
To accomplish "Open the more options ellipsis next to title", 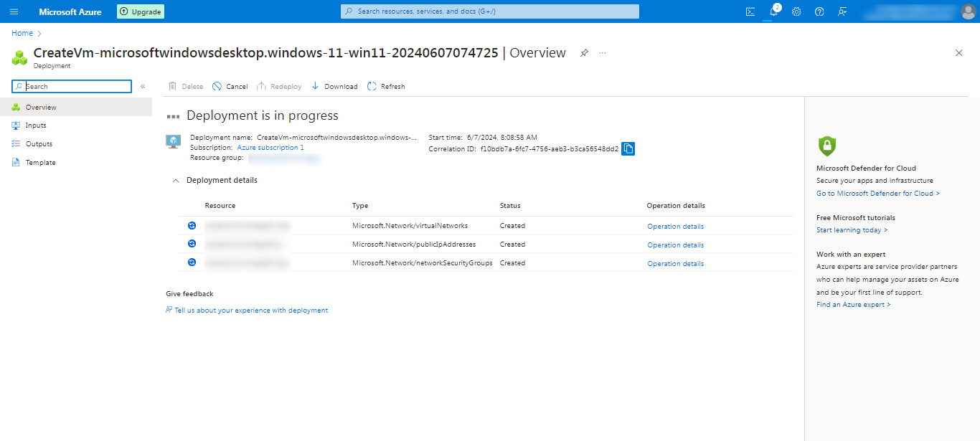I will coord(603,53).
